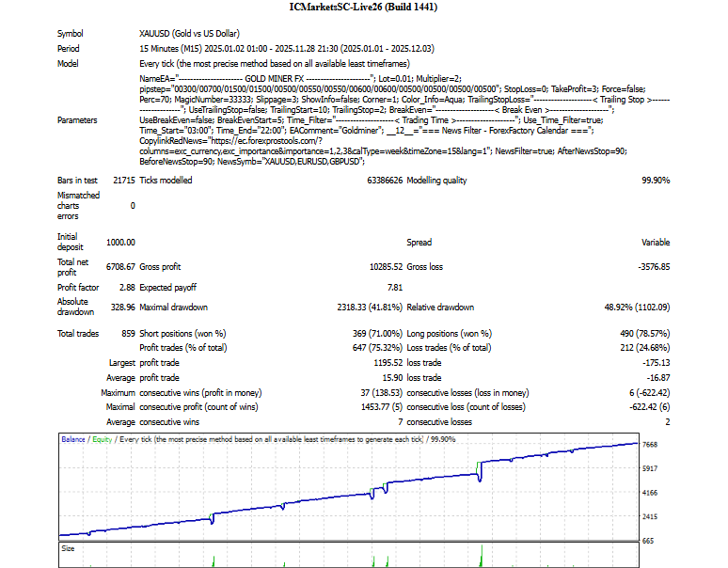728x568 pixels.
Task: Click the Equity legend label on chart
Action: [105, 438]
